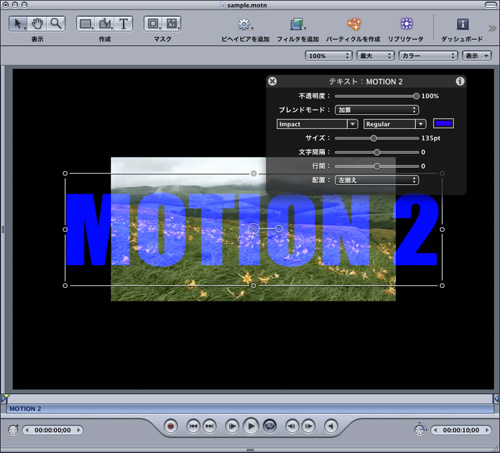The width and height of the screenshot is (500, 453).
Task: Open the color channel dropdown
Action: tap(428, 56)
